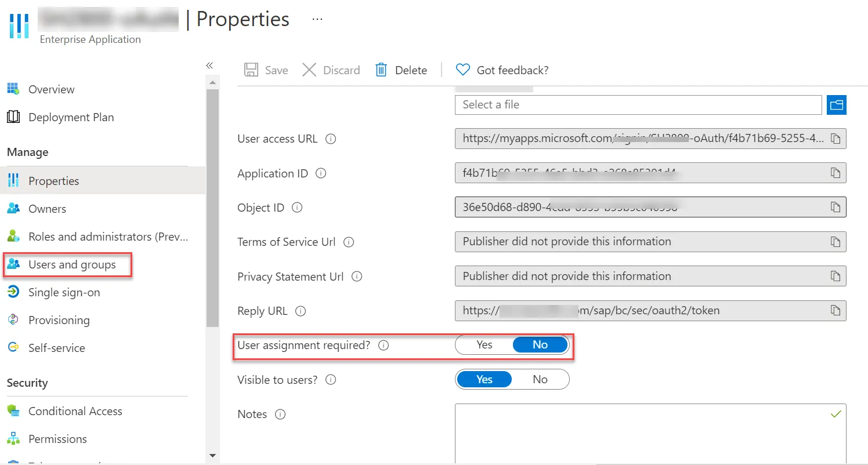
Task: Show info for User assignment required?
Action: click(x=384, y=346)
